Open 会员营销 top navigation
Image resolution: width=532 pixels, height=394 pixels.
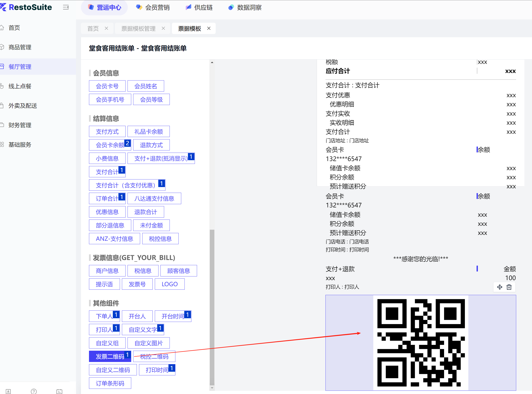153,7
